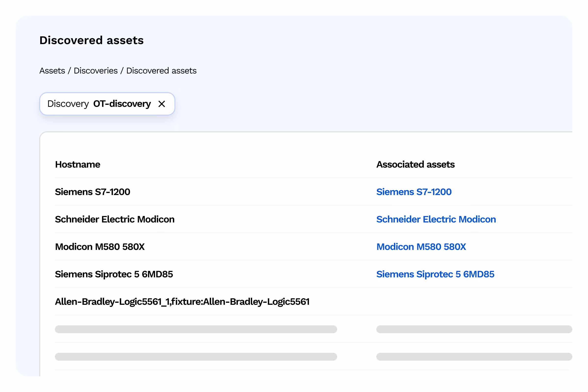Open associated asset link Schneider Electric Modicon

436,219
